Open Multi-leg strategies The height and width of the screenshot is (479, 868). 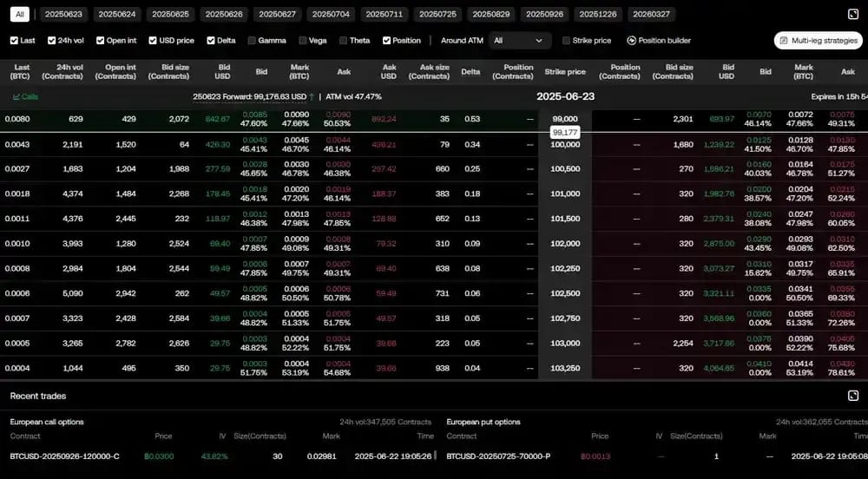tap(819, 41)
